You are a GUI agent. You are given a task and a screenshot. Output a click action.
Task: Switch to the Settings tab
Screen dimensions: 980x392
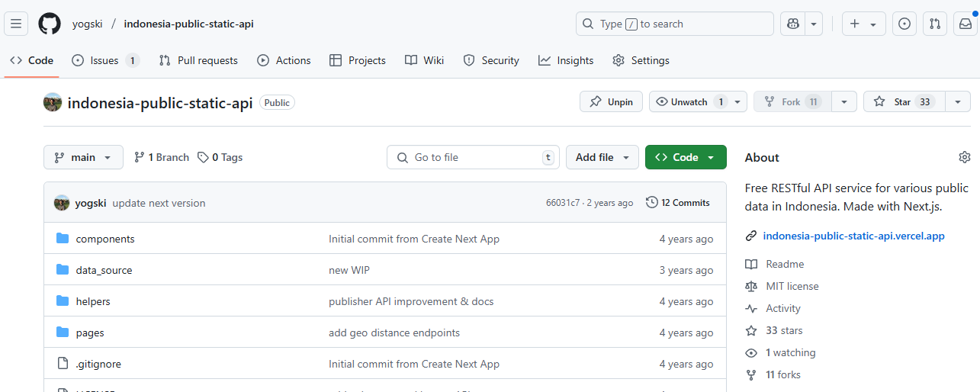641,60
